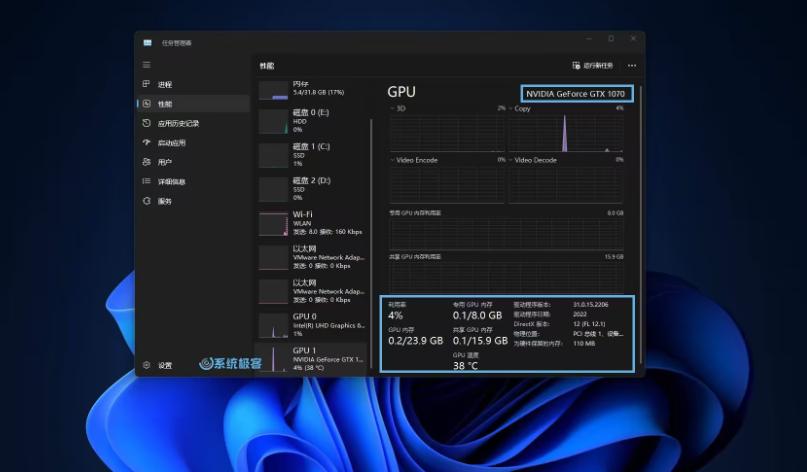Click the Video Decode usage graph
This screenshot has height=472, width=807.
[566, 184]
